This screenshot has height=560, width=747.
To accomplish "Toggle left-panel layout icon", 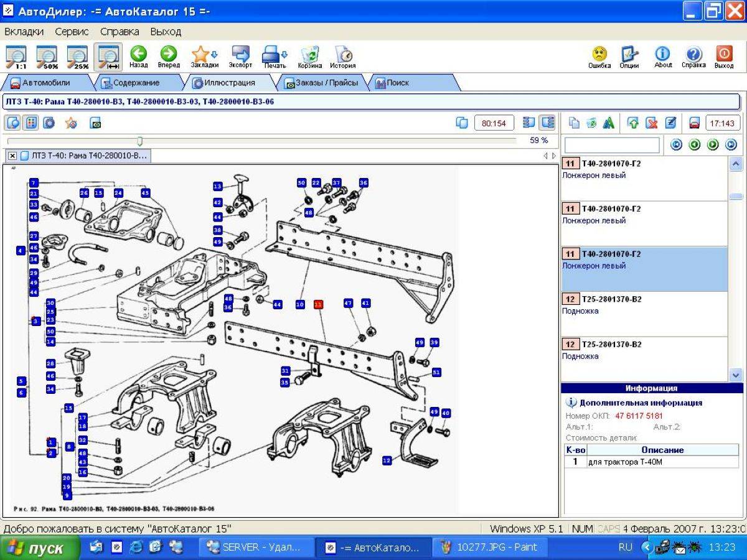I will pos(529,123).
